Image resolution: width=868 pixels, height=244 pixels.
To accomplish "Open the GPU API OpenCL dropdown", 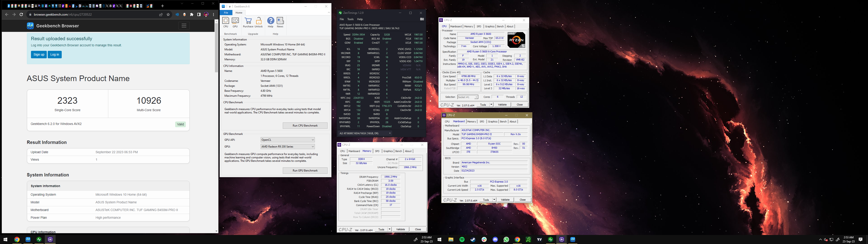I will tap(288, 140).
